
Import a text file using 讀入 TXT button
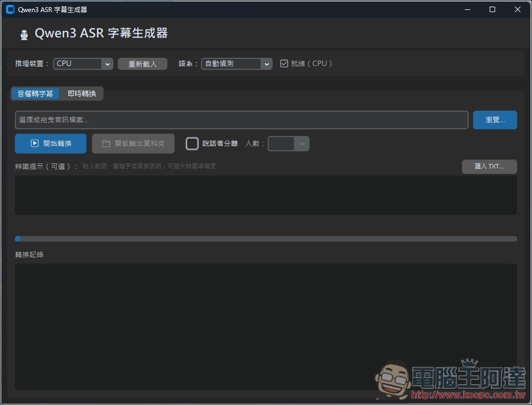tap(488, 166)
